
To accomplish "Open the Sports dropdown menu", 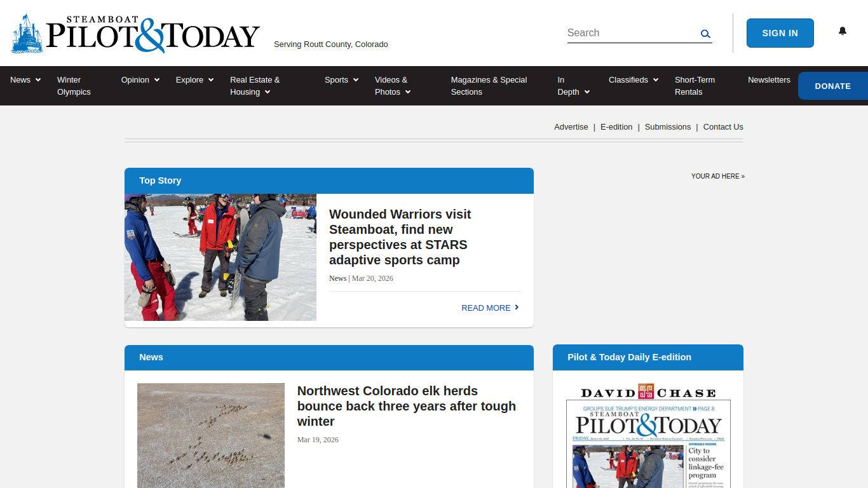I will tap(342, 80).
